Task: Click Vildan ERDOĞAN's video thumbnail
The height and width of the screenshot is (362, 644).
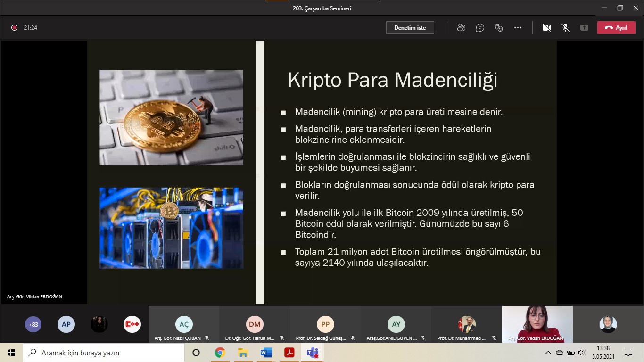Action: [x=537, y=323]
